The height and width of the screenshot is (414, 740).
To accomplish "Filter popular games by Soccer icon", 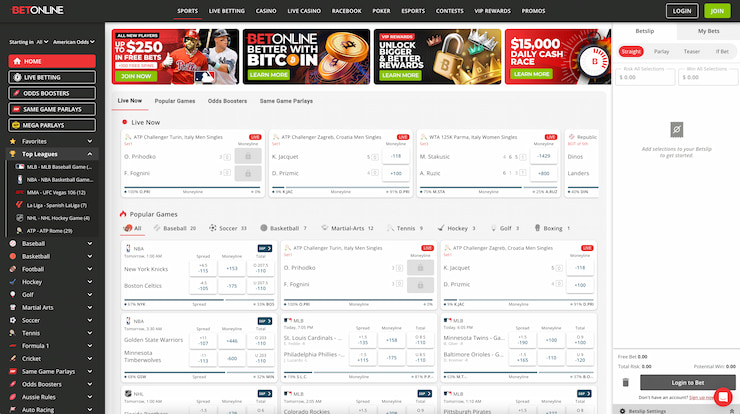I will point(214,228).
